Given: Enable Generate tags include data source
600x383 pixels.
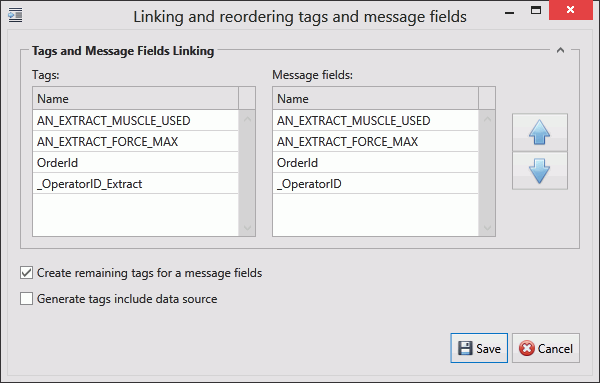Looking at the screenshot, I should [x=26, y=298].
